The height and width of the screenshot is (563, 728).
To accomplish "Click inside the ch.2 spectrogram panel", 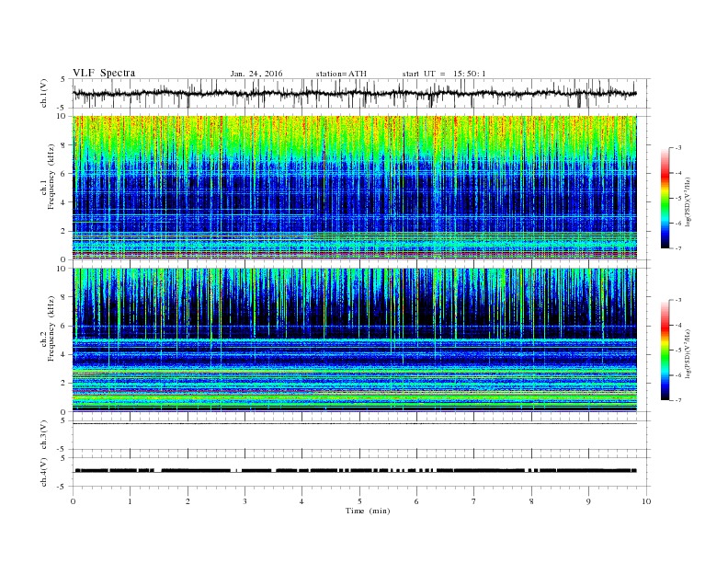I will click(355, 339).
